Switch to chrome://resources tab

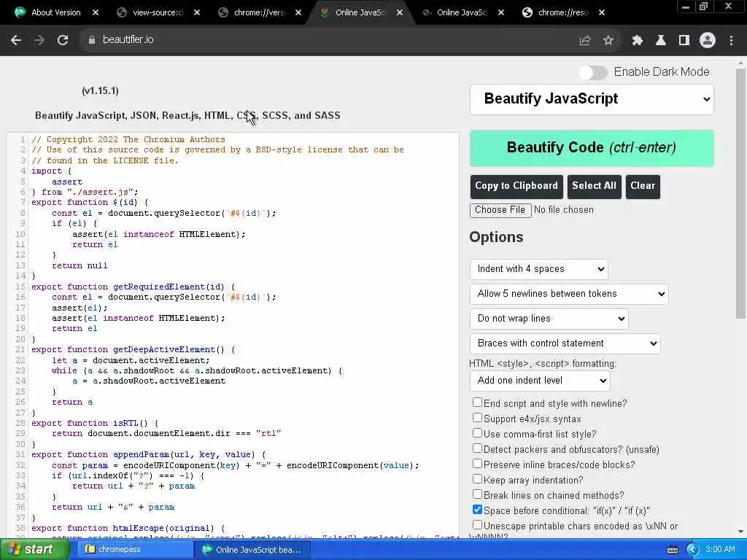tap(562, 13)
